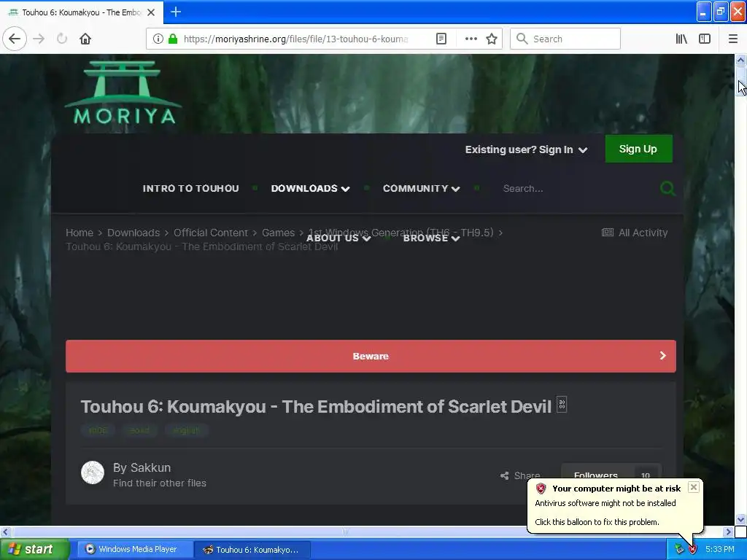Expand the Community navigation menu
Screen dimensions: 747x560
click(x=421, y=189)
